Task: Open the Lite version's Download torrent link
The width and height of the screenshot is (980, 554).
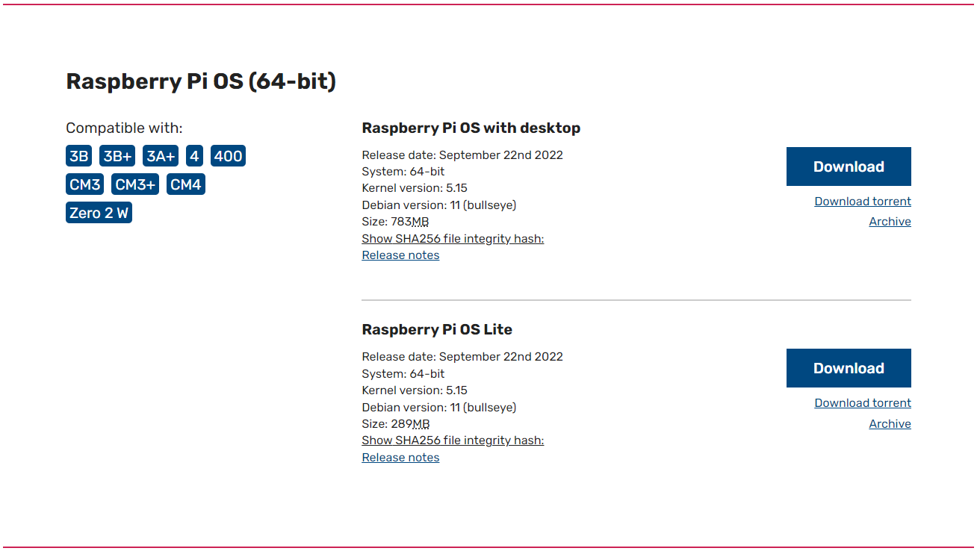Action: click(862, 403)
